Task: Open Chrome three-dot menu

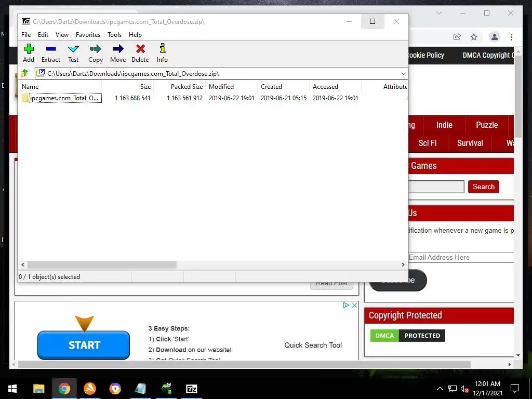Action: tap(511, 37)
